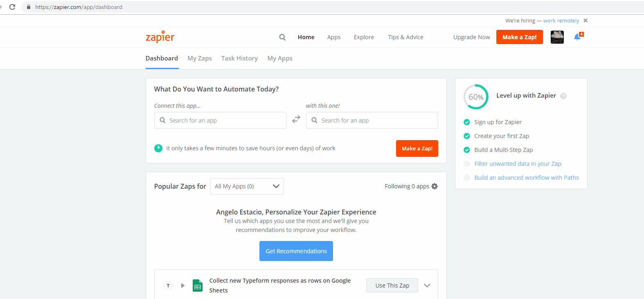Dismiss the We're hiring banner
644x299 pixels.
(585, 20)
